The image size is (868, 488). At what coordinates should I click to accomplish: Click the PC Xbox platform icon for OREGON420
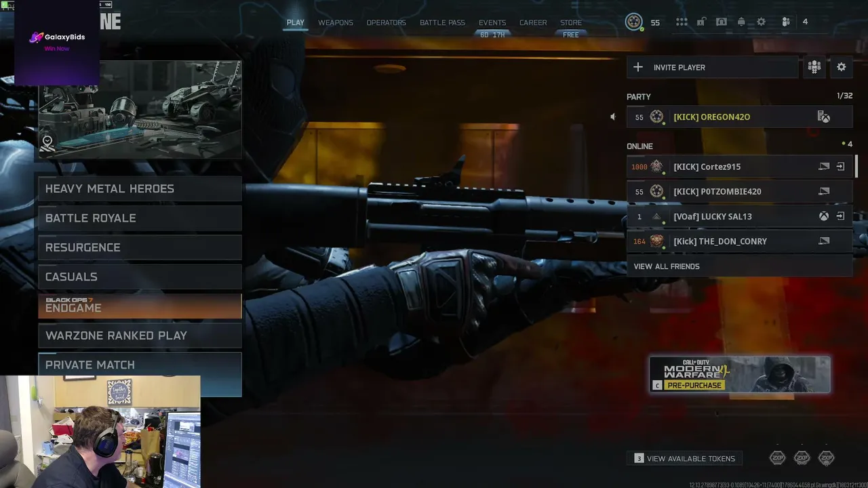coord(824,117)
